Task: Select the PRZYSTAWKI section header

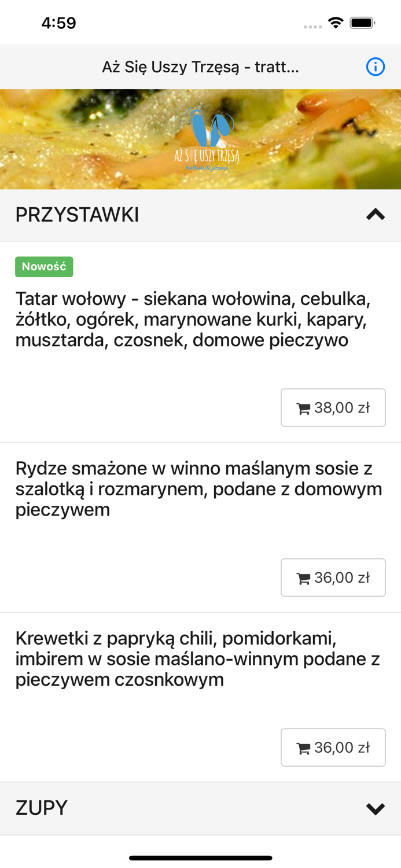Action: click(x=77, y=215)
